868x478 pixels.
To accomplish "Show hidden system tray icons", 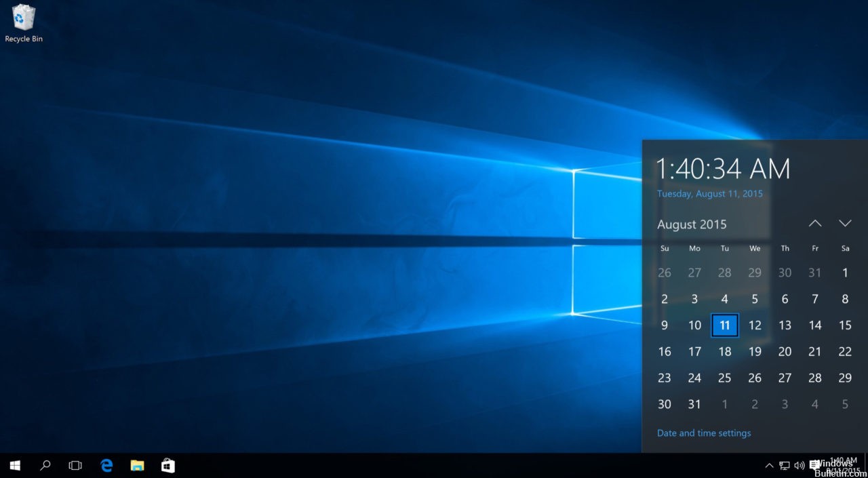I will point(769,465).
